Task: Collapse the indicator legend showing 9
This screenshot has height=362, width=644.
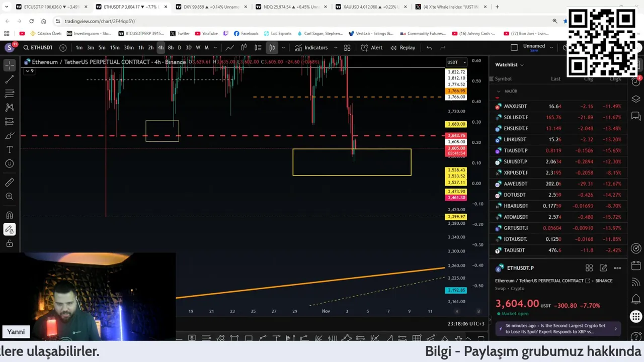Action: tap(29, 71)
